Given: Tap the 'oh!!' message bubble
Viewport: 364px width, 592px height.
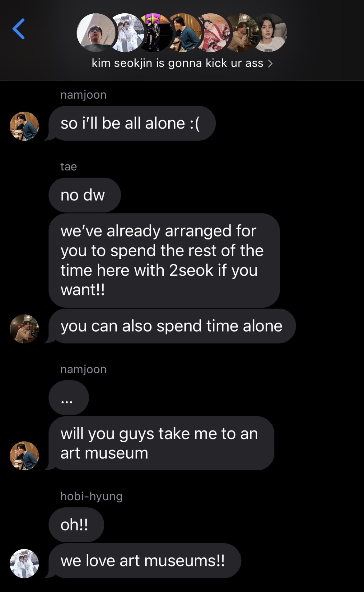Looking at the screenshot, I should (x=76, y=525).
